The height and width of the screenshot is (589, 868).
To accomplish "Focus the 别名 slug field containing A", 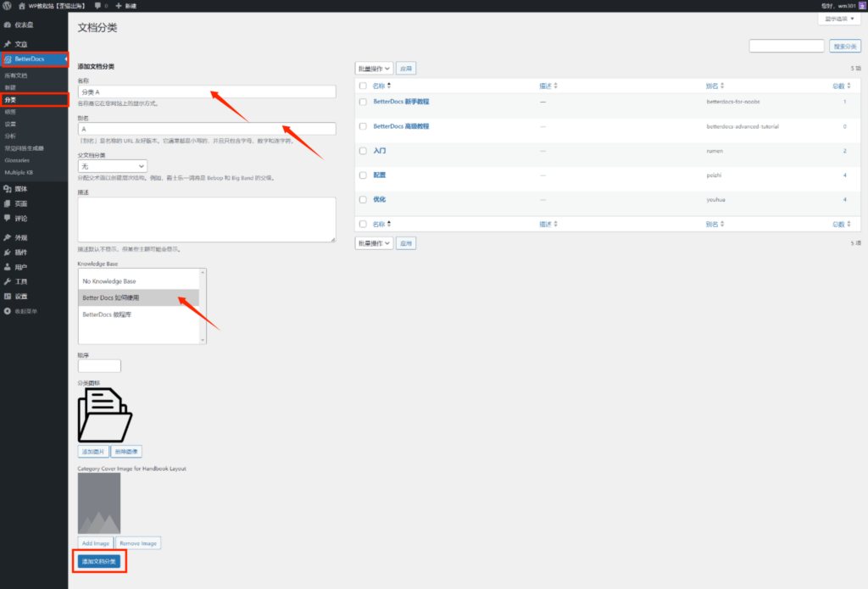I will click(x=207, y=129).
